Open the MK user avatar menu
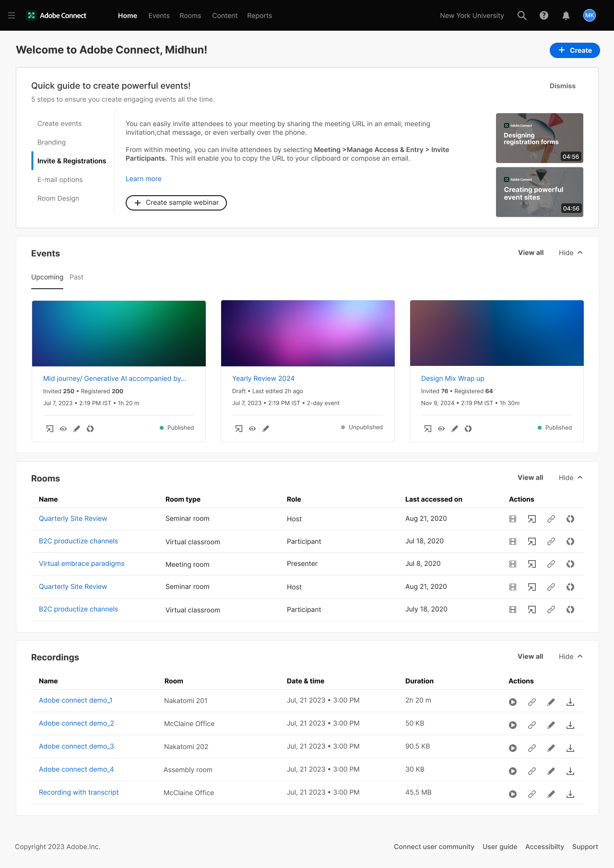 pos(590,15)
